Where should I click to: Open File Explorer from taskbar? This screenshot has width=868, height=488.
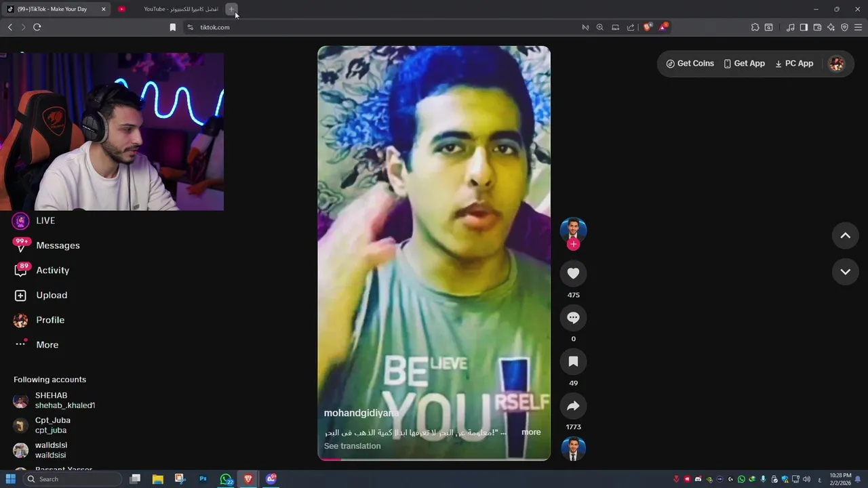157,479
